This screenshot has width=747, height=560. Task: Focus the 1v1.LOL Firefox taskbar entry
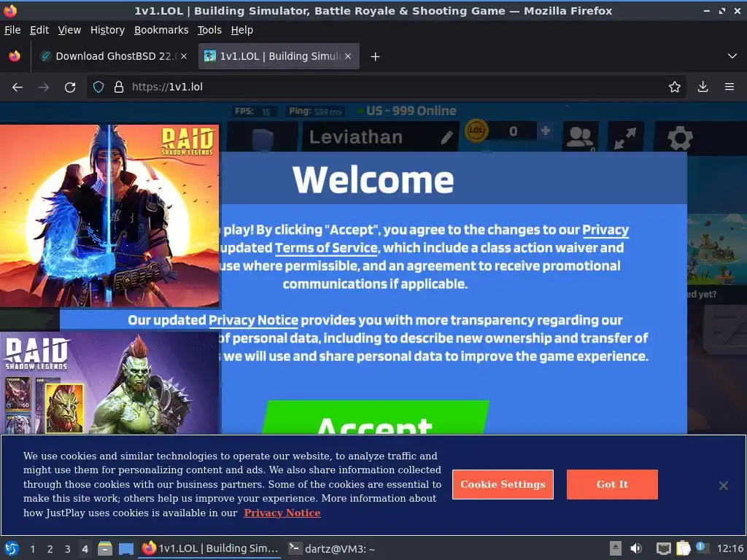click(210, 548)
